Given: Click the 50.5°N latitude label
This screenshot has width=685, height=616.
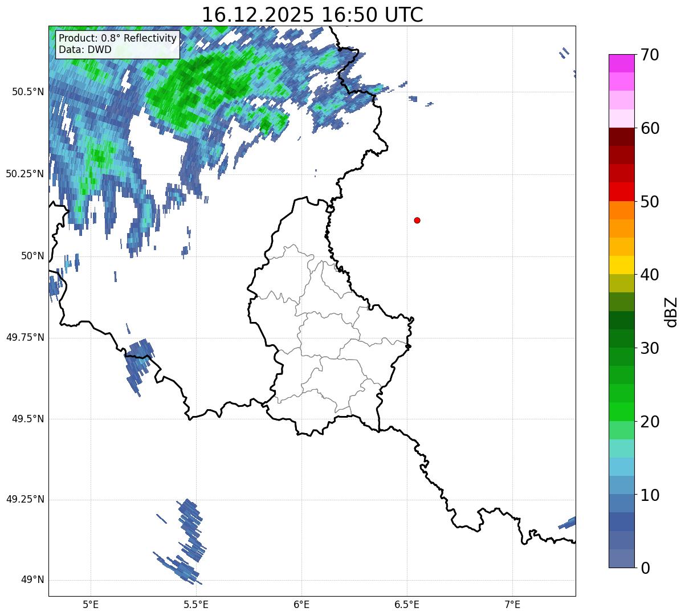Looking at the screenshot, I should 28,92.
